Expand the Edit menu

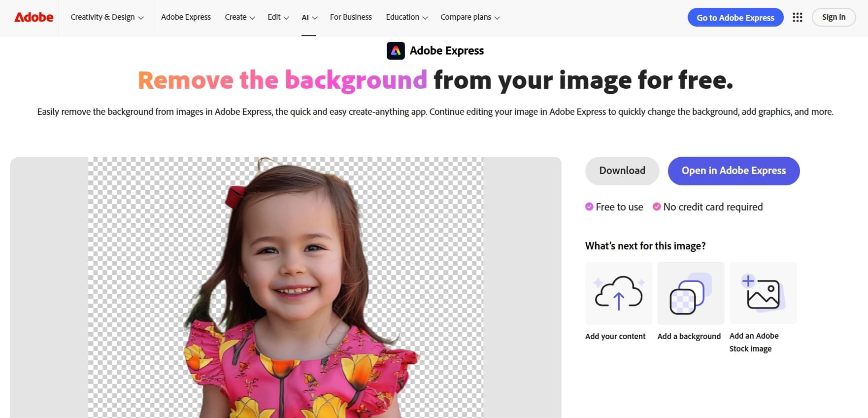(278, 17)
